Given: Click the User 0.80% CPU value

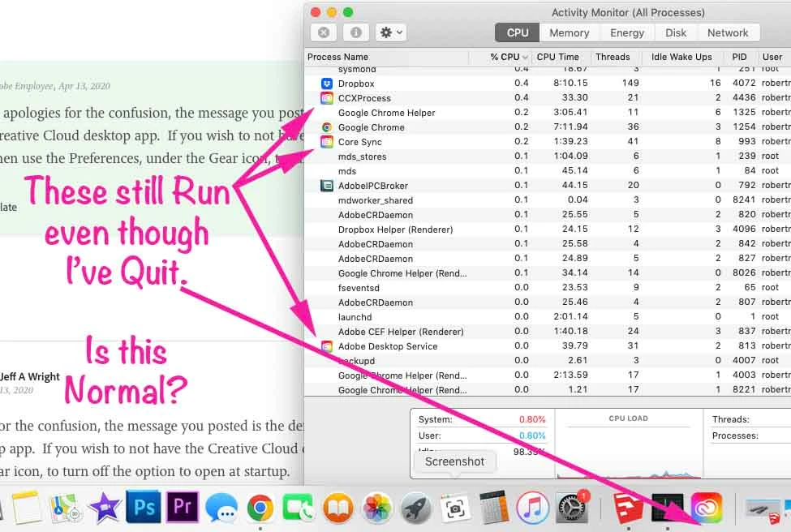Looking at the screenshot, I should tap(532, 435).
